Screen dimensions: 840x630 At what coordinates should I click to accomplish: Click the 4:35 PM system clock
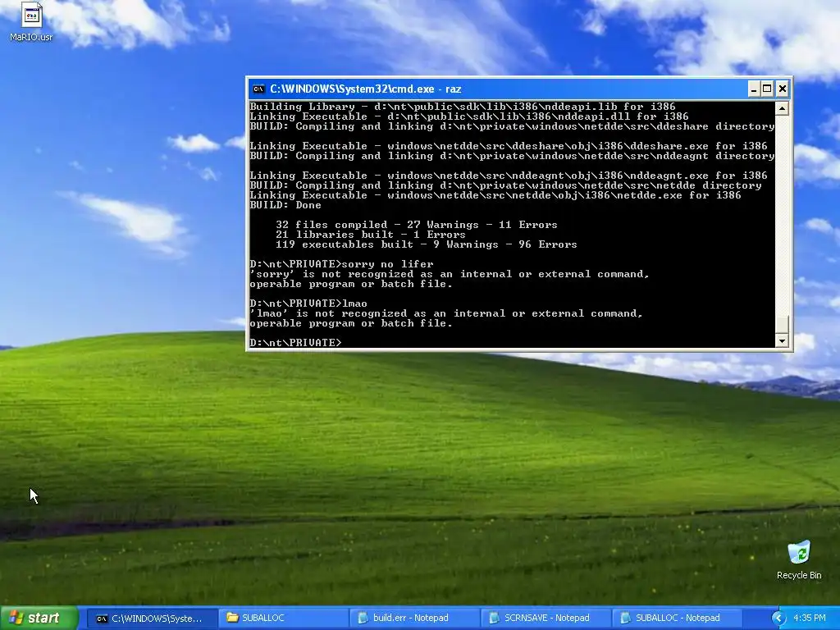[810, 619]
